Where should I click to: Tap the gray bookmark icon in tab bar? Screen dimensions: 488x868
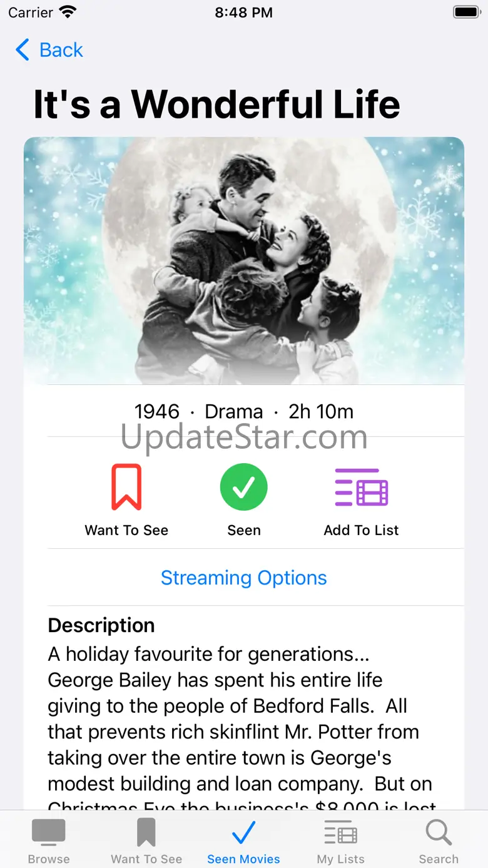(146, 833)
